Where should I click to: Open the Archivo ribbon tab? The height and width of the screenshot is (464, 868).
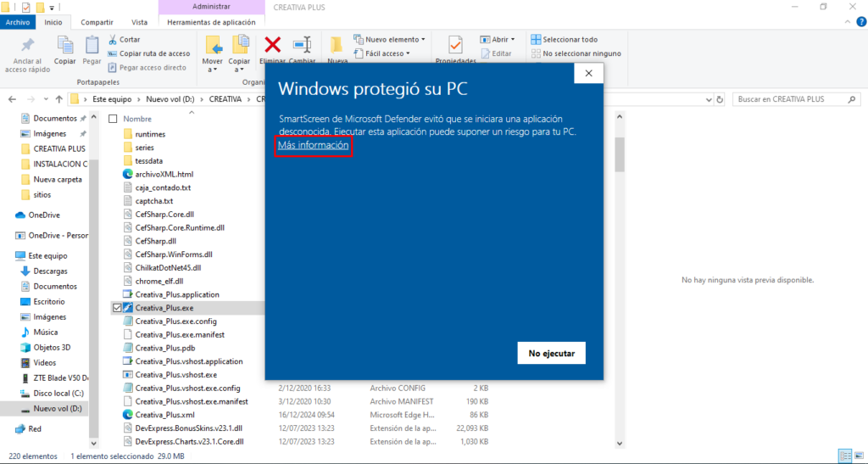[x=18, y=22]
